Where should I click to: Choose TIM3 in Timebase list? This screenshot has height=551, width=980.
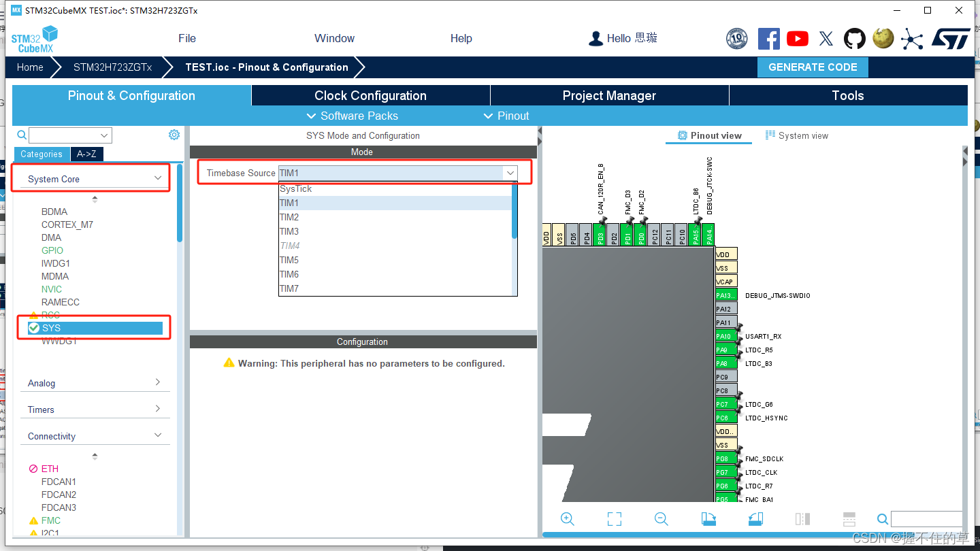coord(395,231)
